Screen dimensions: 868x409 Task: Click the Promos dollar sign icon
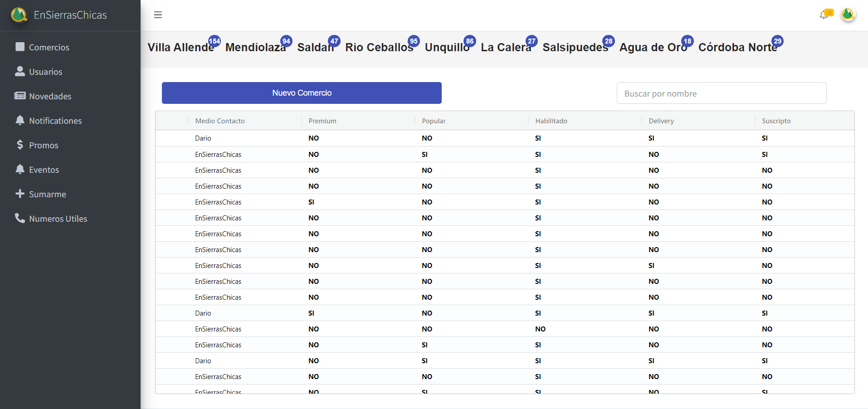point(20,145)
